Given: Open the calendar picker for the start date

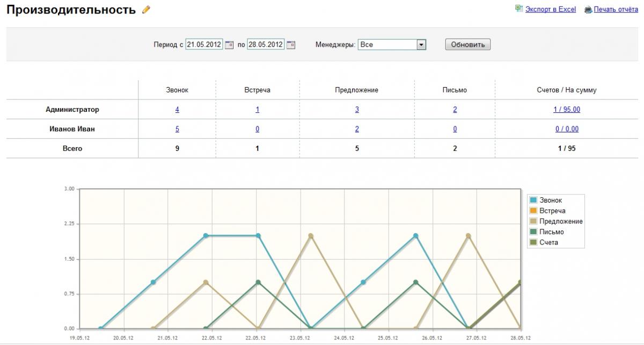Looking at the screenshot, I should click(229, 45).
